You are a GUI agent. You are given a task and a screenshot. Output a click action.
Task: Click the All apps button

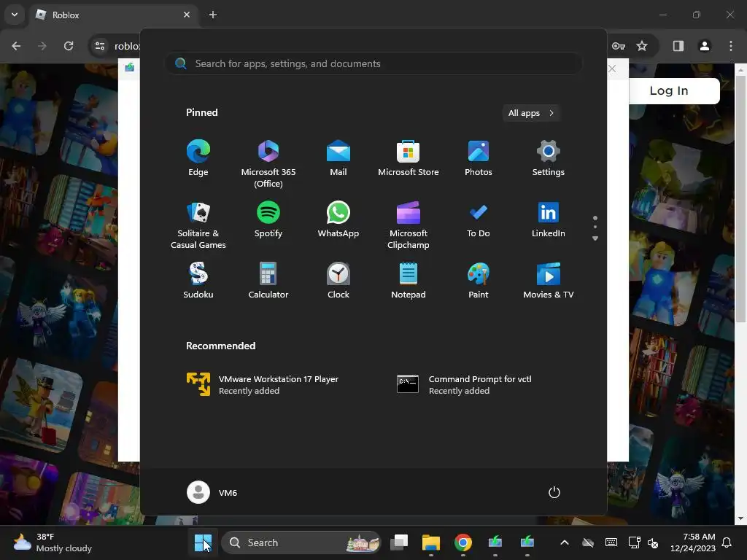point(531,113)
